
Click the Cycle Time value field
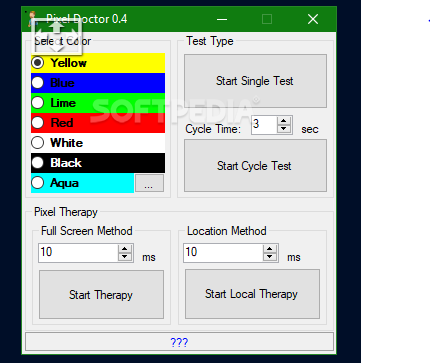[x=264, y=125]
